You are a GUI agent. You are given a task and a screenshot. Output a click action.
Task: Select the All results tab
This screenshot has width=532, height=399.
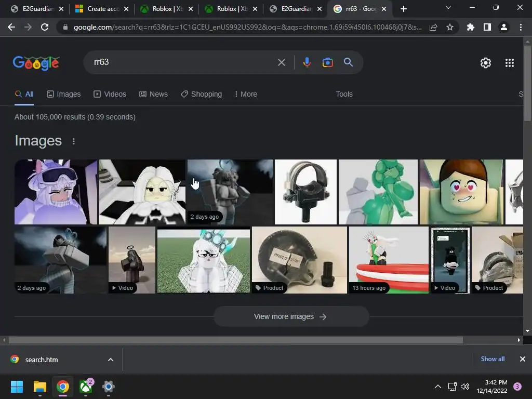(24, 95)
